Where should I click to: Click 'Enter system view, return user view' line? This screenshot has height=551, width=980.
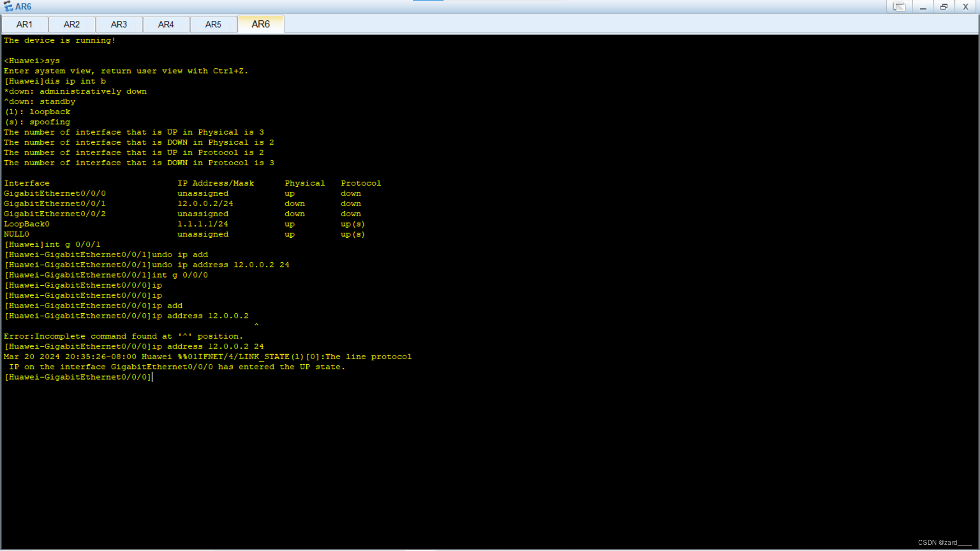pos(126,71)
